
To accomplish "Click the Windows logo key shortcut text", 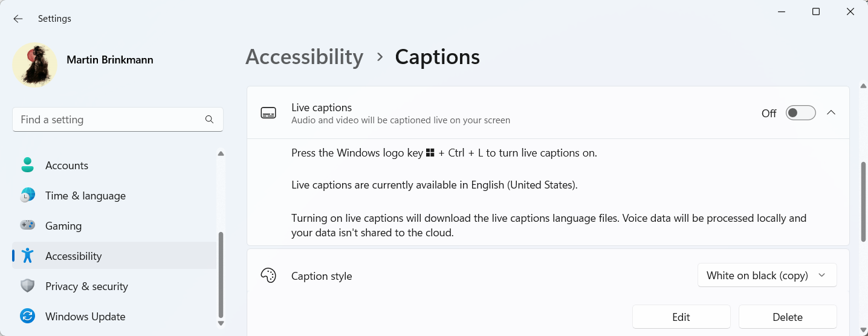I will point(444,153).
